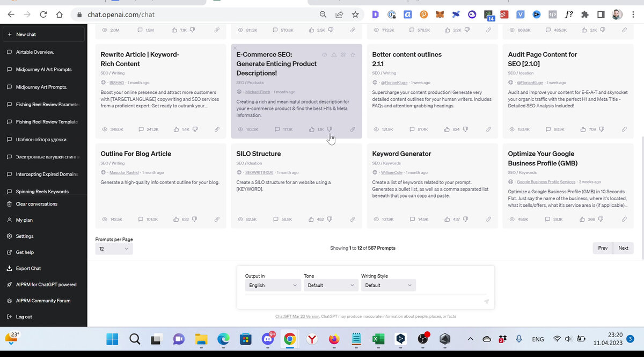Open Spinning Reels Keywords conversation

pyautogui.click(x=43, y=192)
